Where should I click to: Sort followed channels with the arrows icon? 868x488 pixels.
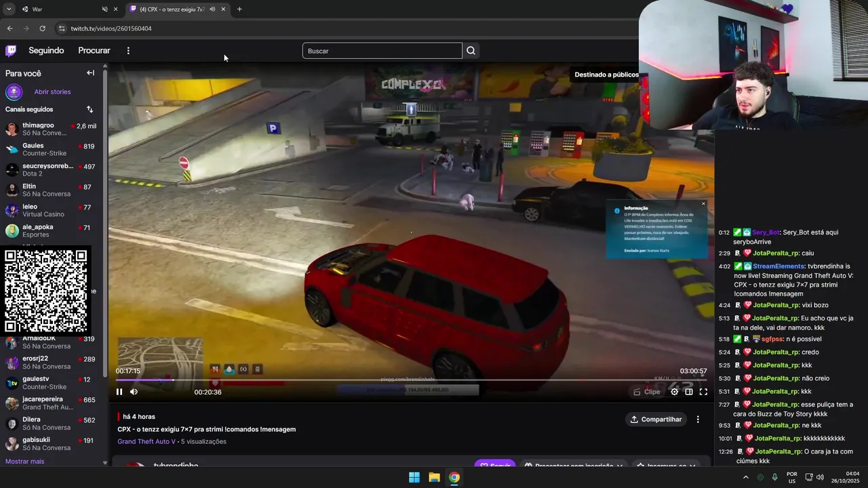(90, 109)
